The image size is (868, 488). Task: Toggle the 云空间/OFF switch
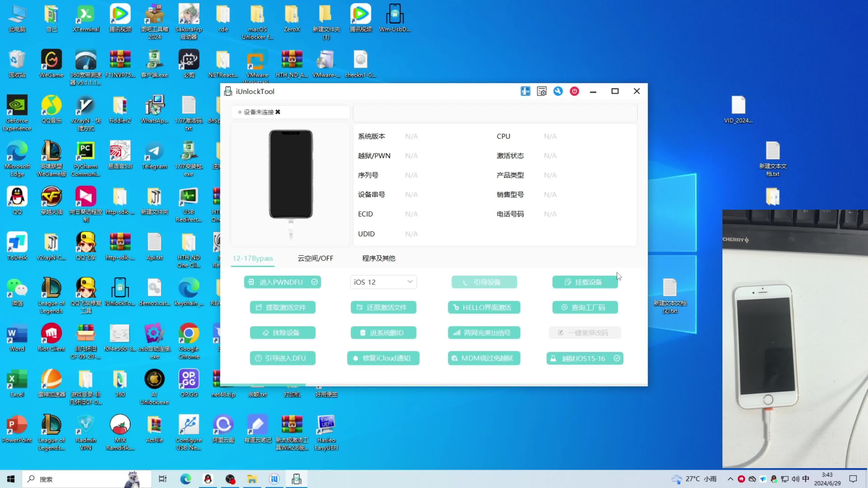[315, 258]
